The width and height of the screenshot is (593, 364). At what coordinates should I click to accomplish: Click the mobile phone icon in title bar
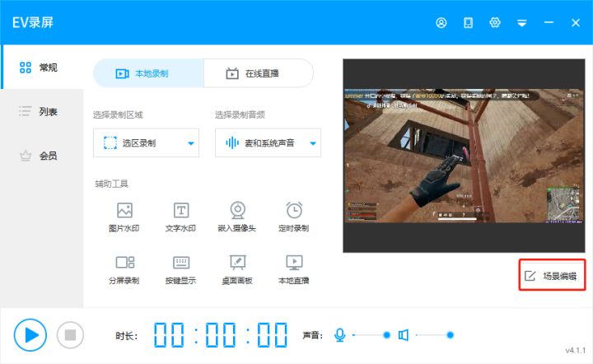click(x=468, y=23)
